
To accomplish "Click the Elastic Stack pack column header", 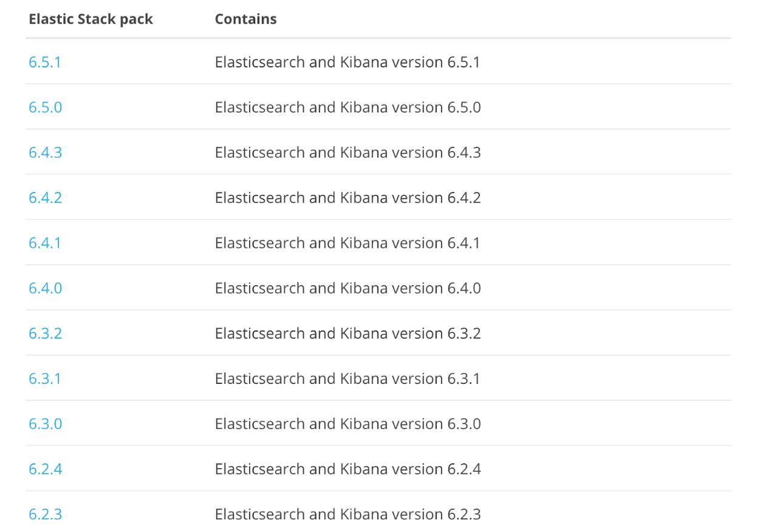I will pyautogui.click(x=91, y=19).
